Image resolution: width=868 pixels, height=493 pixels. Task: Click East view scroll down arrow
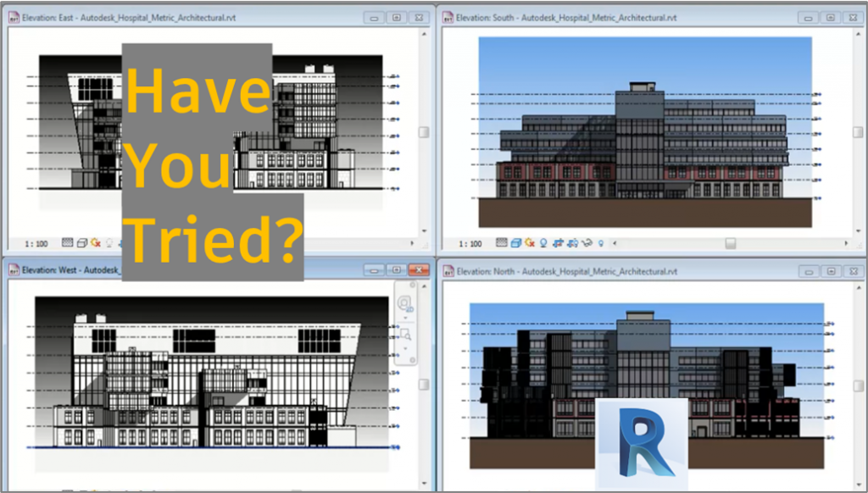424,230
